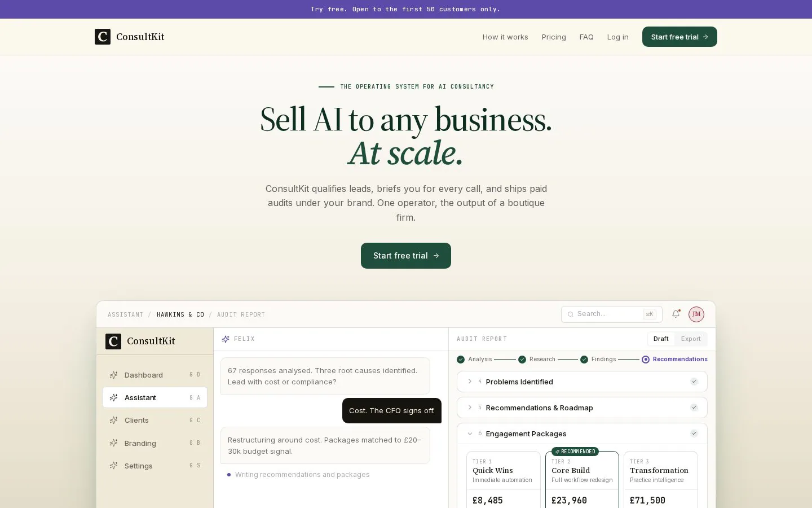The image size is (812, 508).
Task: Click the ⌘K shortcut badge in search
Action: coord(650,314)
